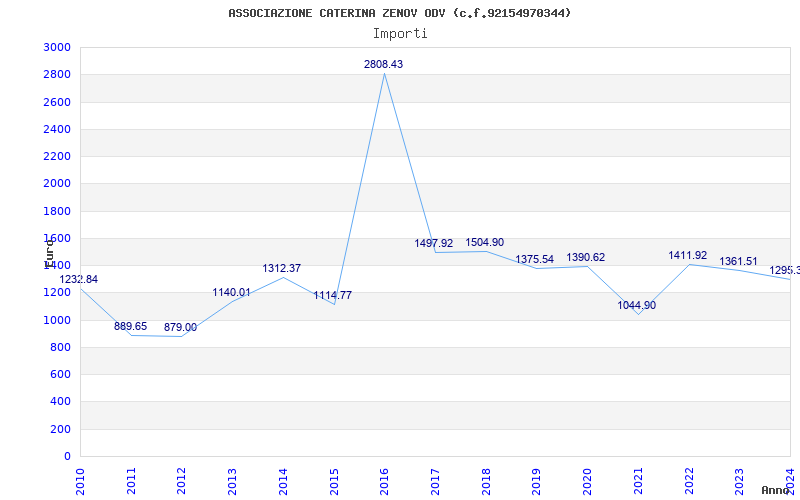Select the 1312.37 data label
The width and height of the screenshot is (800, 500).
(282, 268)
